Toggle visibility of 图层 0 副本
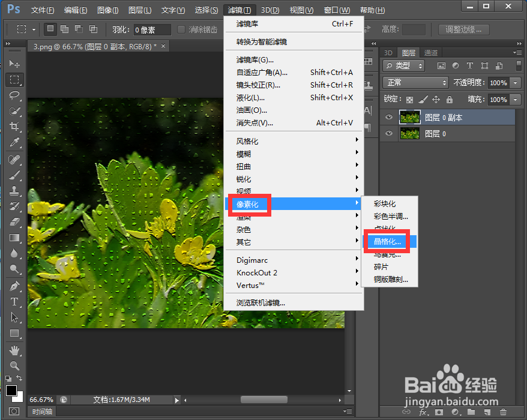 pyautogui.click(x=389, y=117)
